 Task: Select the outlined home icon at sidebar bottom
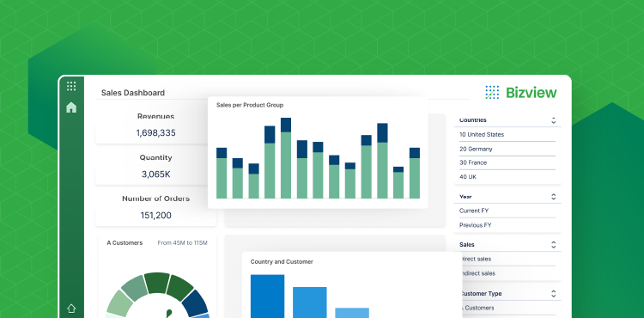pos(71,309)
